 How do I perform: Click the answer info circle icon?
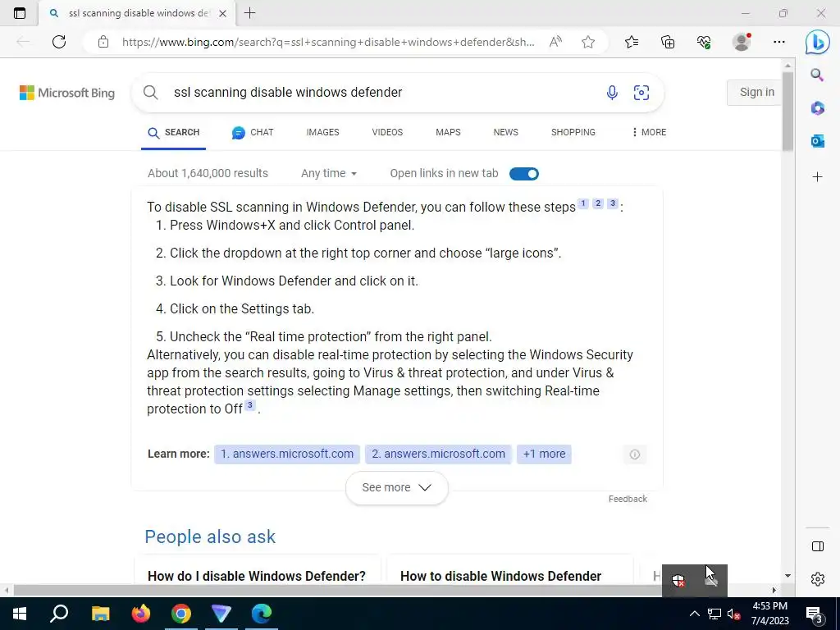[635, 454]
